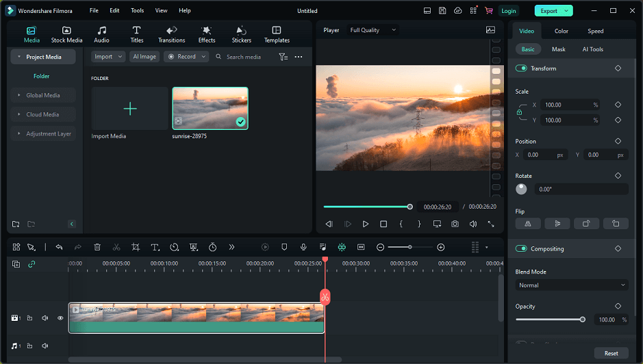Image resolution: width=643 pixels, height=364 pixels.
Task: Click the delete trash icon
Action: tap(97, 247)
